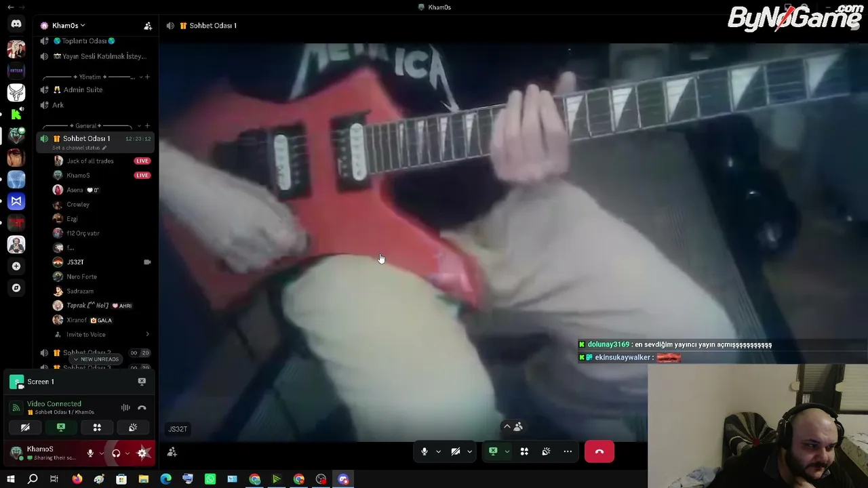
Task: Create channel in Yönetim category
Action: coord(147,77)
